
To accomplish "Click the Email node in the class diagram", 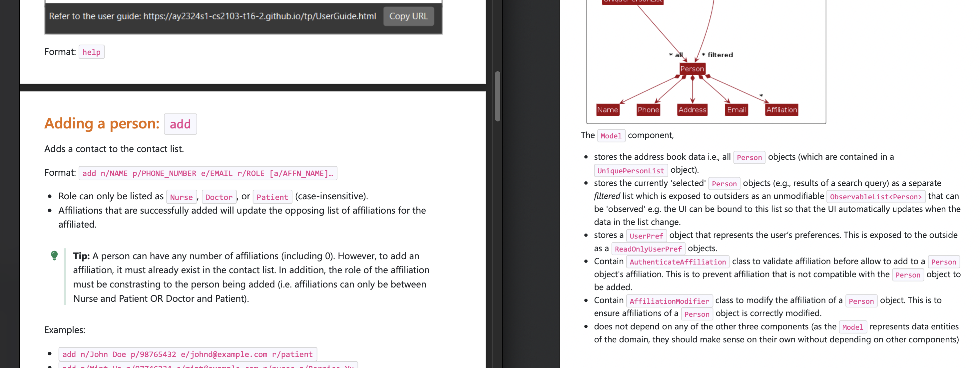I will (736, 110).
